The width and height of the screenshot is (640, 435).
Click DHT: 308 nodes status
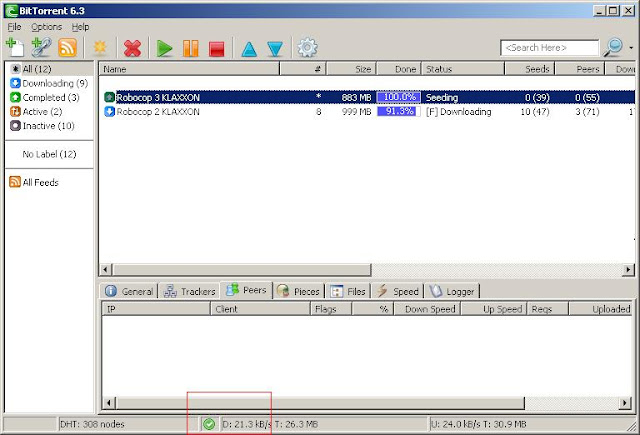coord(92,424)
